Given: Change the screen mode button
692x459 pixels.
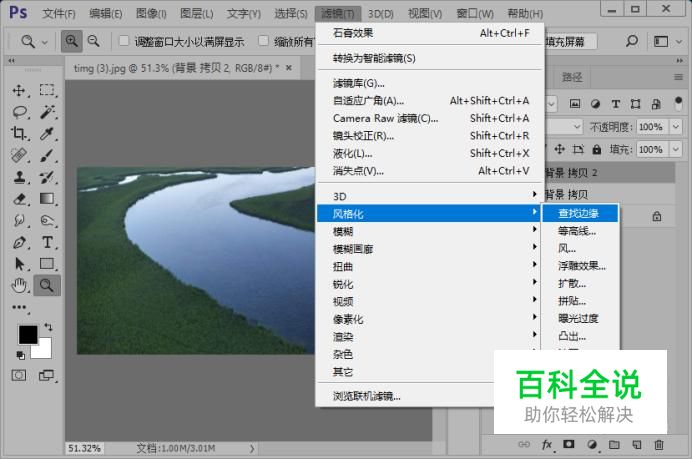Looking at the screenshot, I should coord(46,376).
